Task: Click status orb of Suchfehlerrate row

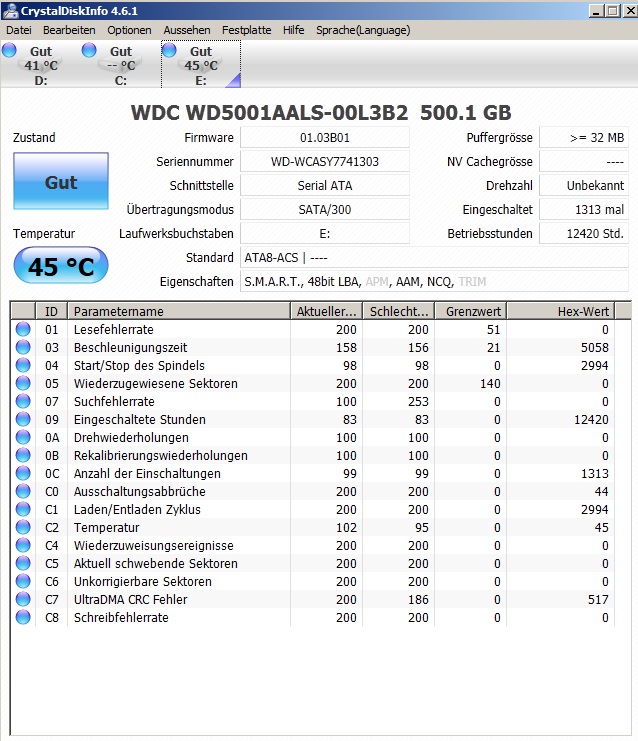Action: pos(23,401)
